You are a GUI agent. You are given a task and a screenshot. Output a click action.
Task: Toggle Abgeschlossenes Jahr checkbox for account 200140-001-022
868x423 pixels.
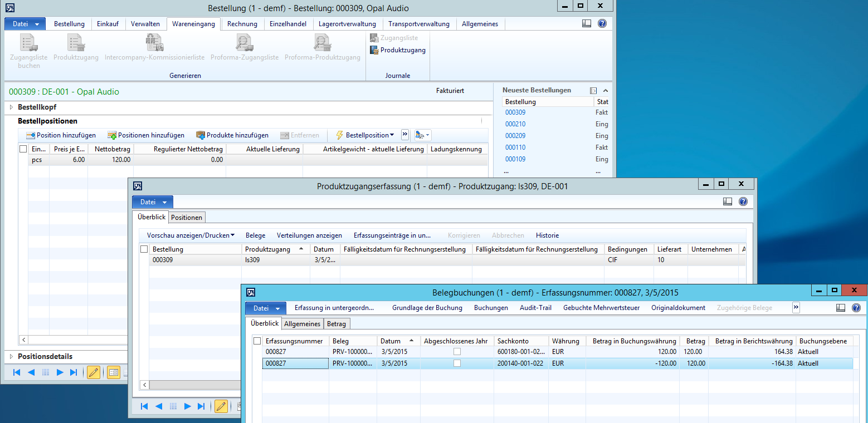[x=457, y=363]
